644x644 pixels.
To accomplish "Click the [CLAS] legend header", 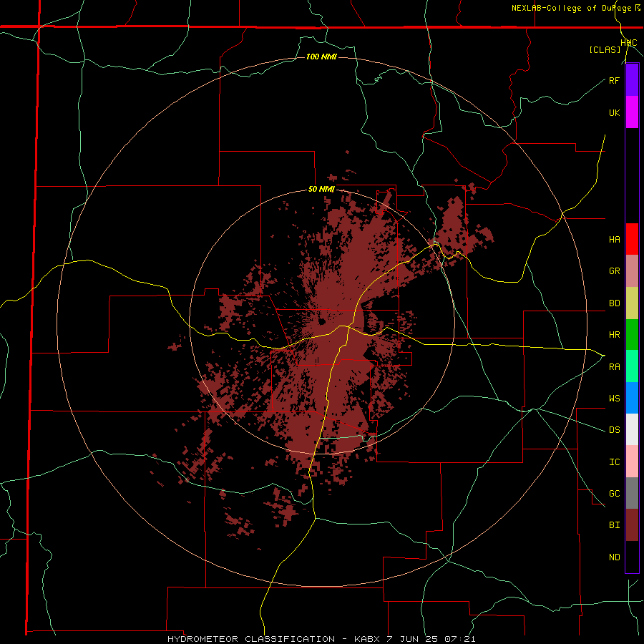I will coord(605,49).
